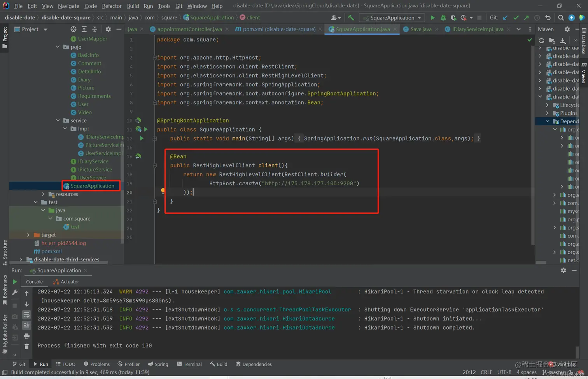Viewport: 588px width, 379px height.
Task: Click the lightbulb intention icon on line 20
Action: (163, 191)
